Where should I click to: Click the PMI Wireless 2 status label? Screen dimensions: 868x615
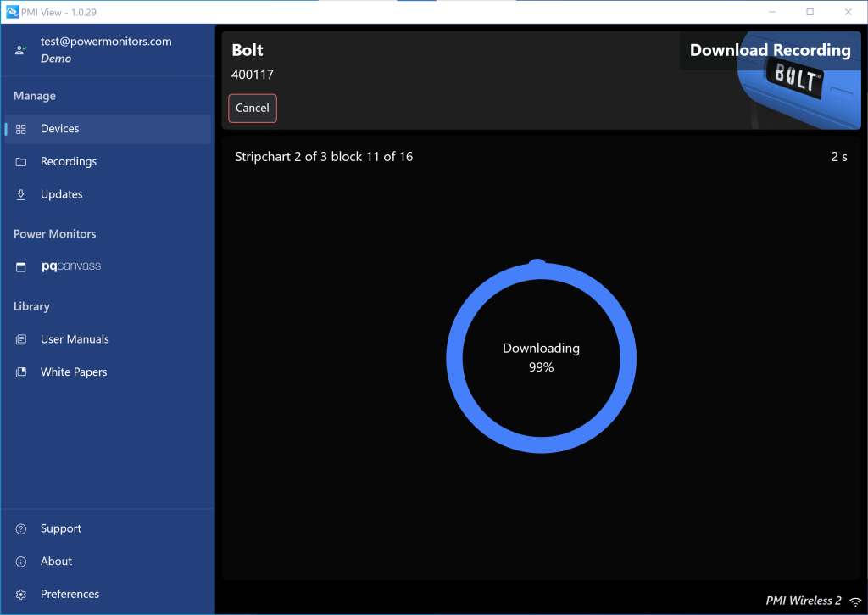point(802,600)
